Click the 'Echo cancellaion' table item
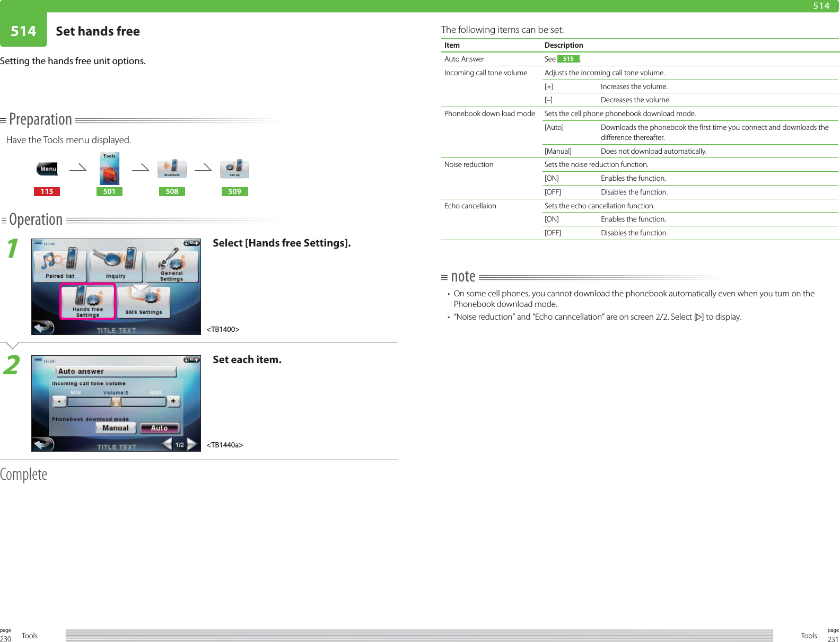 [470, 206]
